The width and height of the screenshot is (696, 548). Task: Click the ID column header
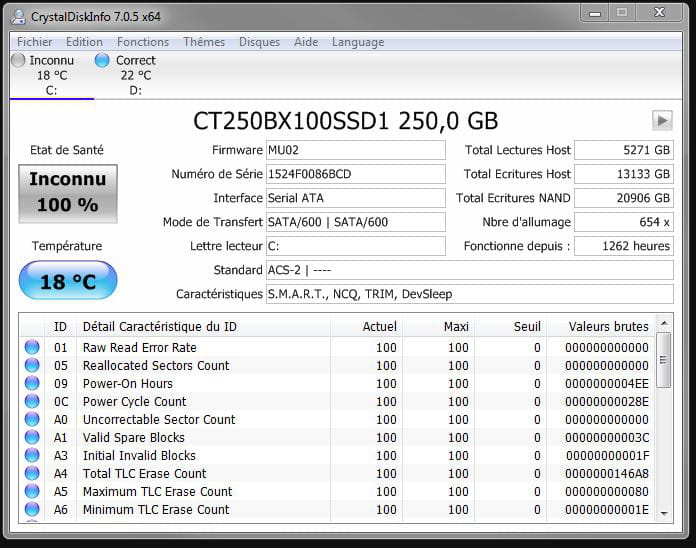tap(60, 327)
